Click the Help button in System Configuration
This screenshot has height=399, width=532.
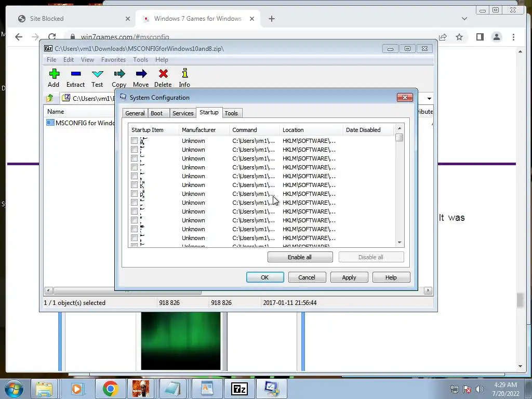pos(391,277)
